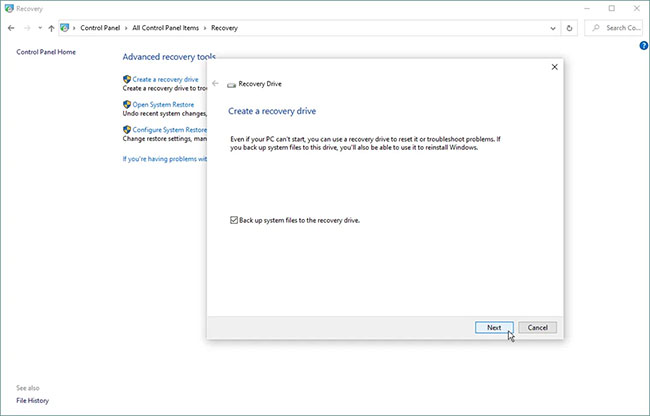Click the Create a recovery drive dialog heading
Image resolution: width=650 pixels, height=416 pixels.
point(272,111)
